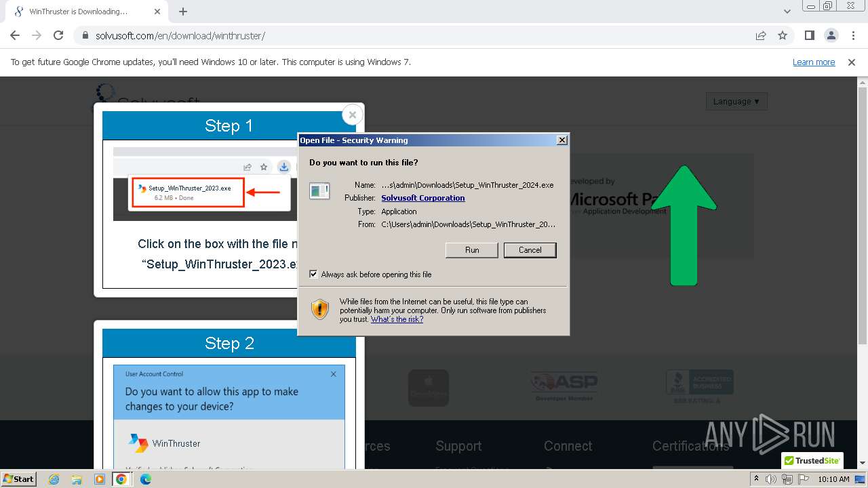Click the page scrollbar up arrow
The image size is (868, 488).
(863, 81)
